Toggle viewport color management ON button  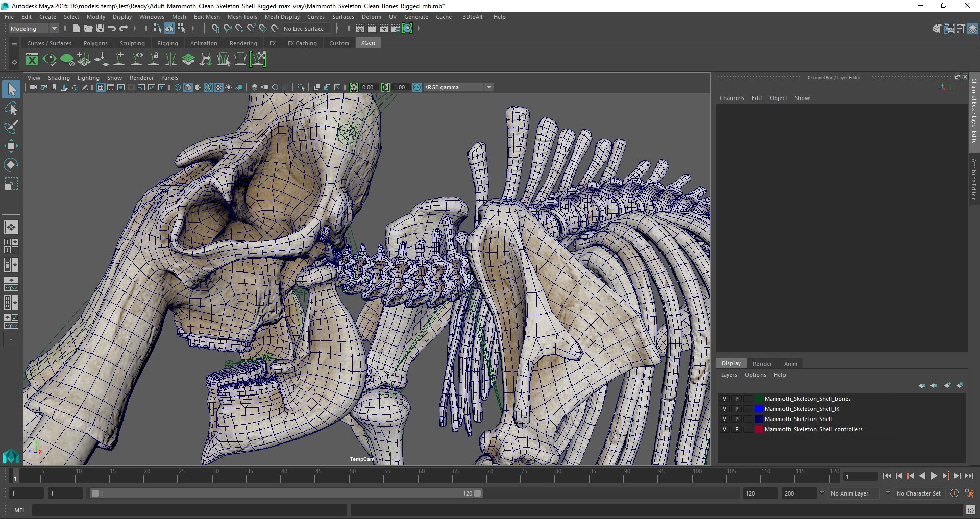[x=417, y=87]
